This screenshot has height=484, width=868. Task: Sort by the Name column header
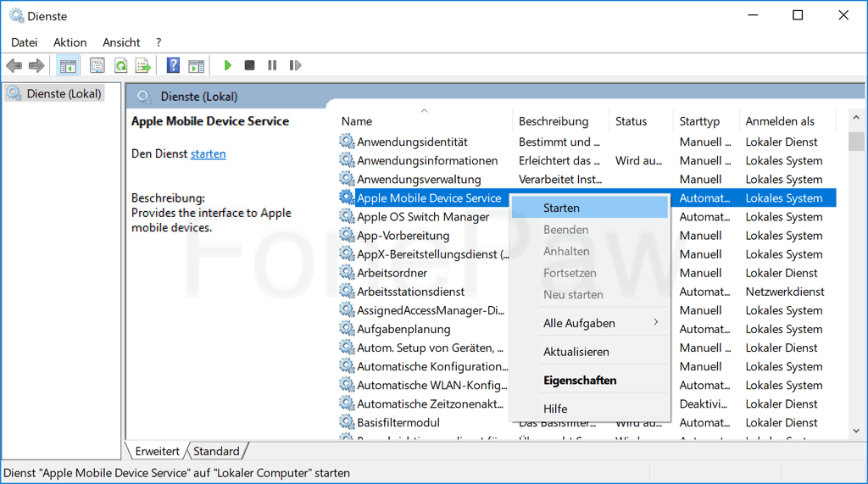[x=424, y=121]
